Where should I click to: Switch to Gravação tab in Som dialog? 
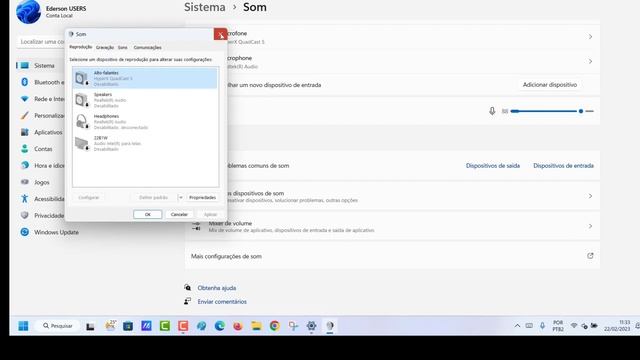(x=105, y=47)
